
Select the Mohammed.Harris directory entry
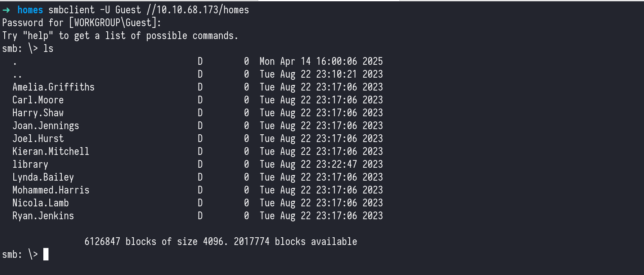(x=51, y=190)
